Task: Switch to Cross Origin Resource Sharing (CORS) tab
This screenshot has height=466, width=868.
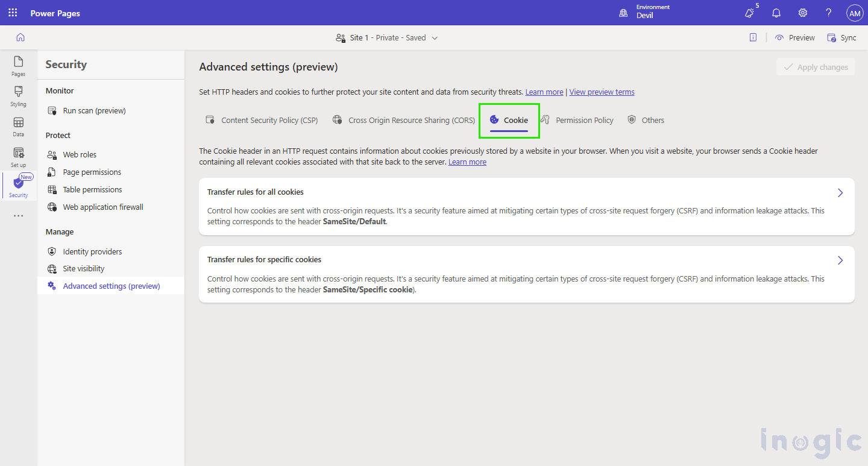Action: point(404,120)
